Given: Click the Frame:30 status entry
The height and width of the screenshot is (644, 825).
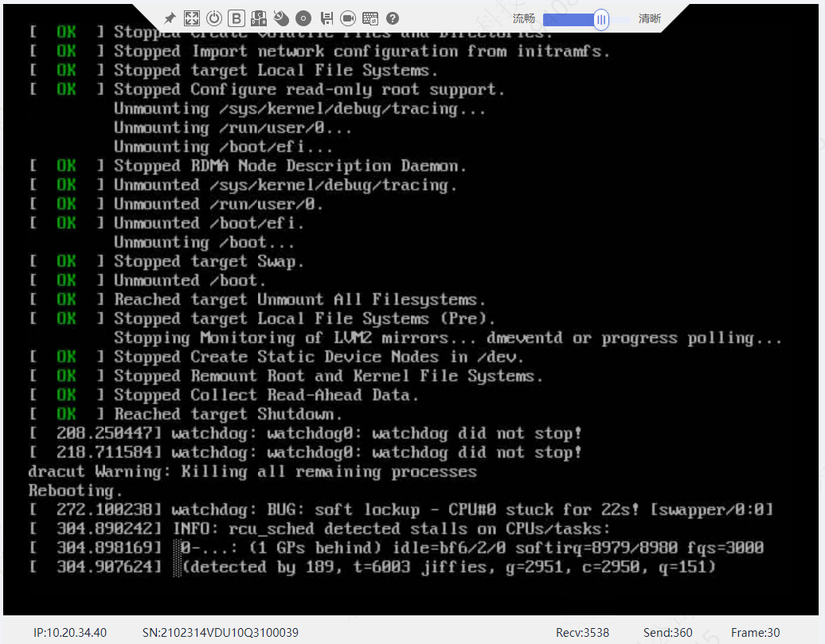Looking at the screenshot, I should click(755, 632).
